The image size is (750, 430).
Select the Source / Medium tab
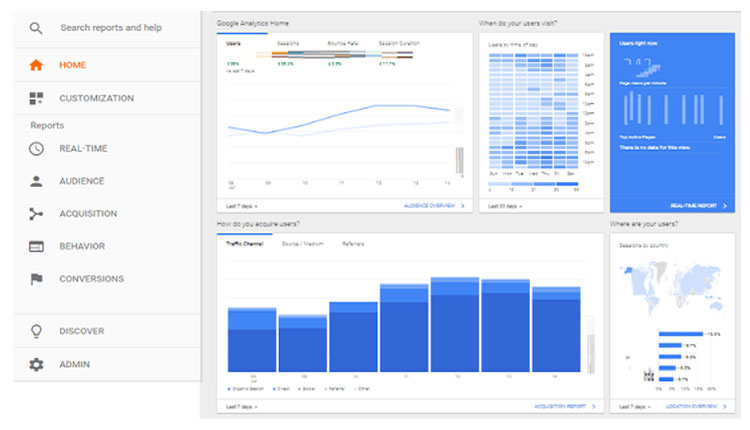click(303, 244)
